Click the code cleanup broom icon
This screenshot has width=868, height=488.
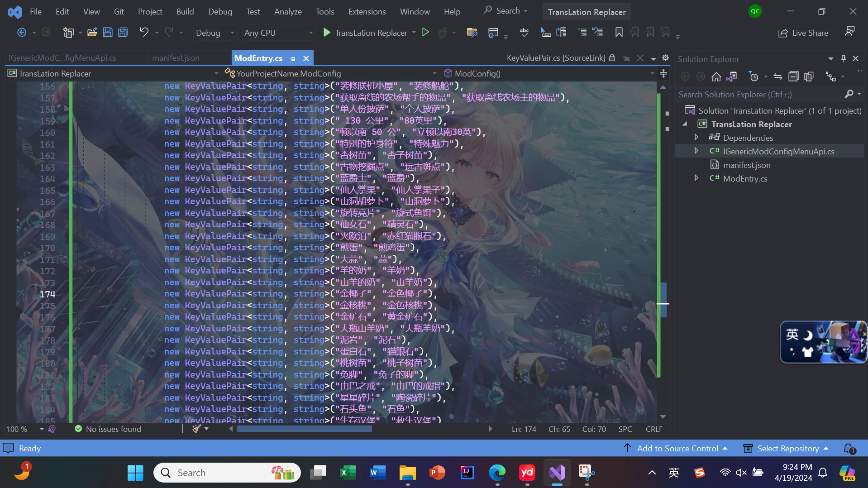(196, 429)
